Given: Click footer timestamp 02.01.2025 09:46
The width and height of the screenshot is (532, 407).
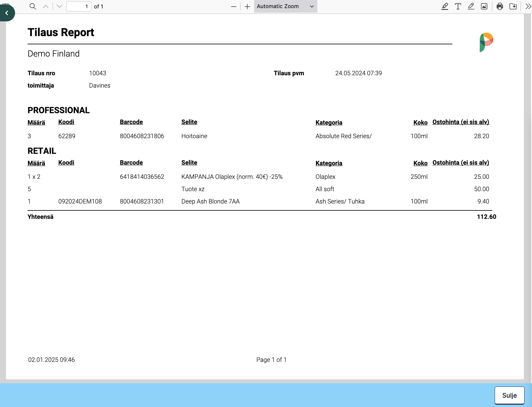Looking at the screenshot, I should (51, 360).
